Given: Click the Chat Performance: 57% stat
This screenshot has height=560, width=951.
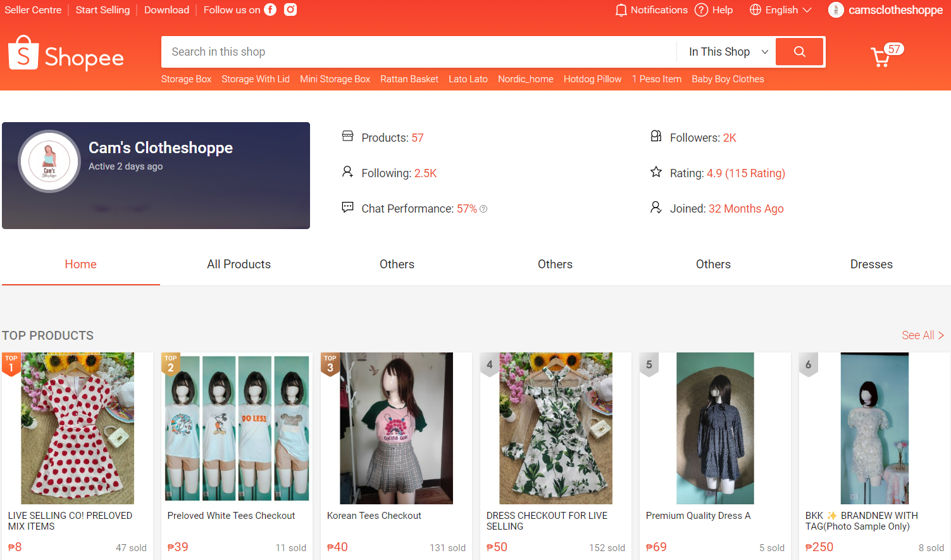Looking at the screenshot, I should pyautogui.click(x=420, y=209).
